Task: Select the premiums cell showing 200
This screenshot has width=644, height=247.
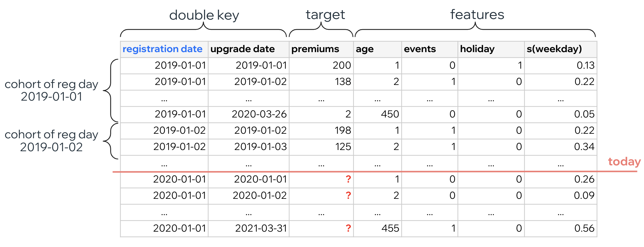Action: tap(342, 65)
